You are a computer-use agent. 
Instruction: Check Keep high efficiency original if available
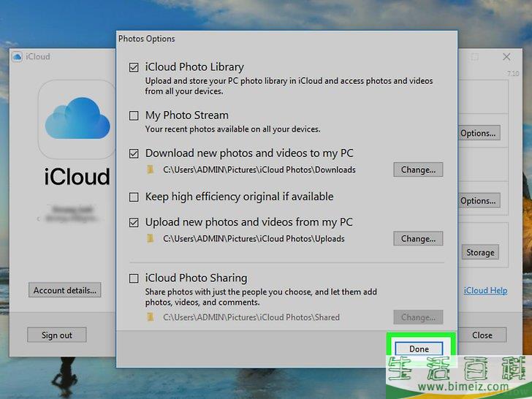[134, 197]
